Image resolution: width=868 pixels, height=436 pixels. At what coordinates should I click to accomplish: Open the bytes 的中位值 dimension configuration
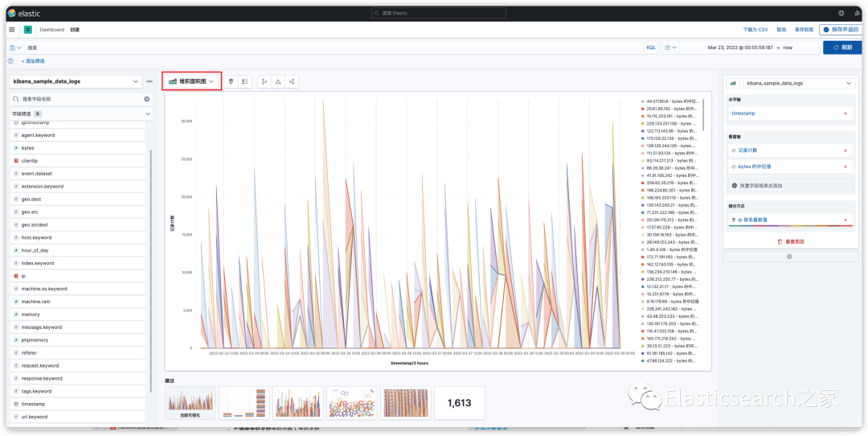coord(755,167)
